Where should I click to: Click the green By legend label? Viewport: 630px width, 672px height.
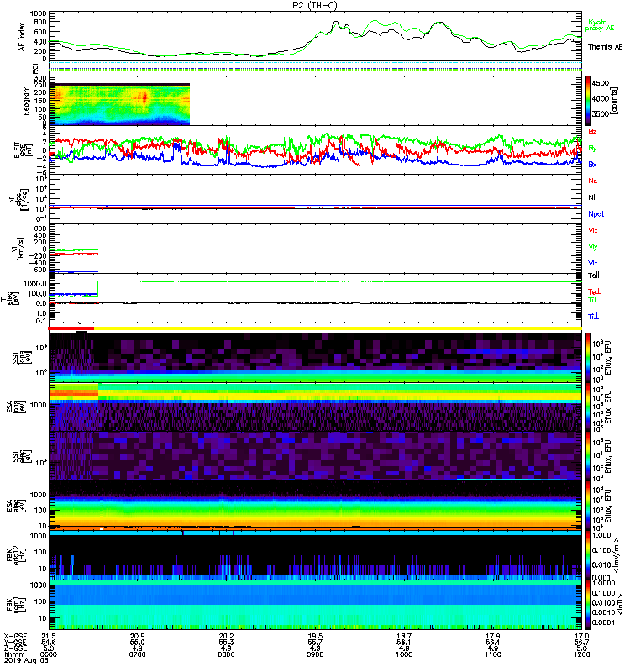[592, 149]
